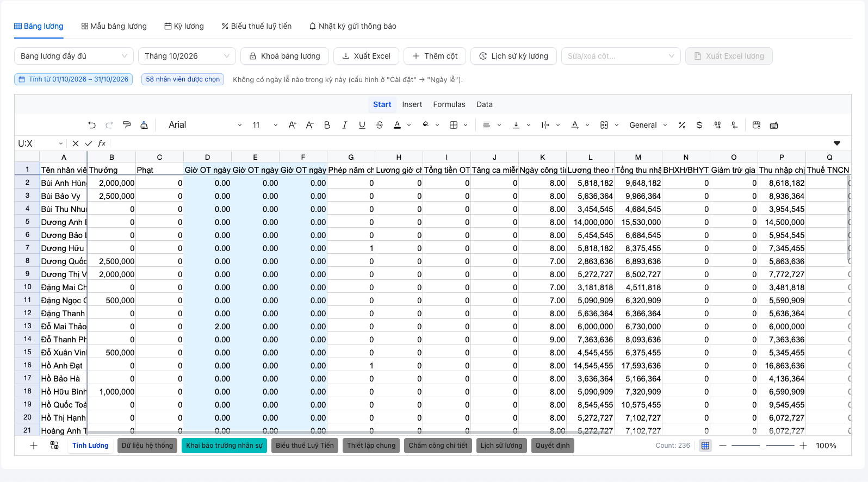
Task: Toggle the grid view mode button
Action: [x=705, y=446]
